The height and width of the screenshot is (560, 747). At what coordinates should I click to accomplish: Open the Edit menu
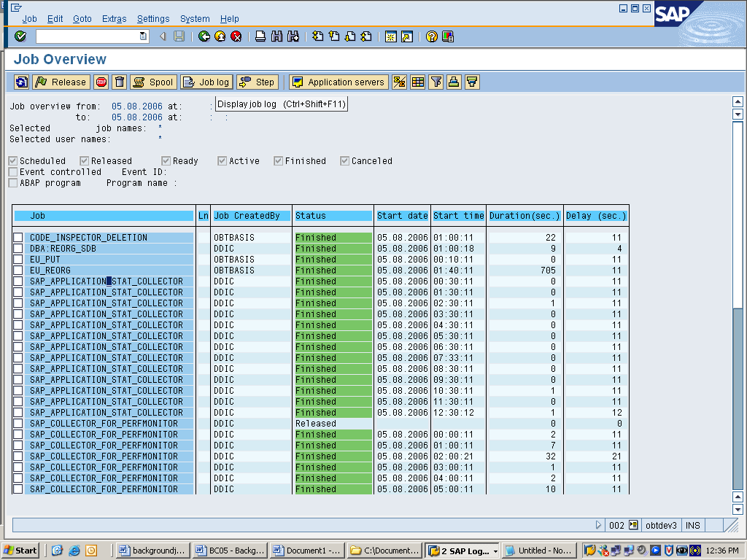click(55, 18)
